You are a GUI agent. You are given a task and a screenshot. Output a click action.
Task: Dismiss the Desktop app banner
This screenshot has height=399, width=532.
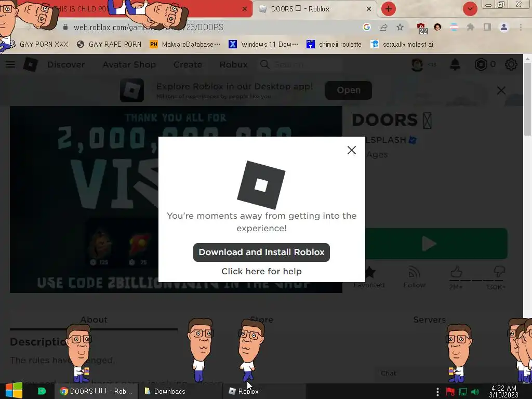[501, 90]
